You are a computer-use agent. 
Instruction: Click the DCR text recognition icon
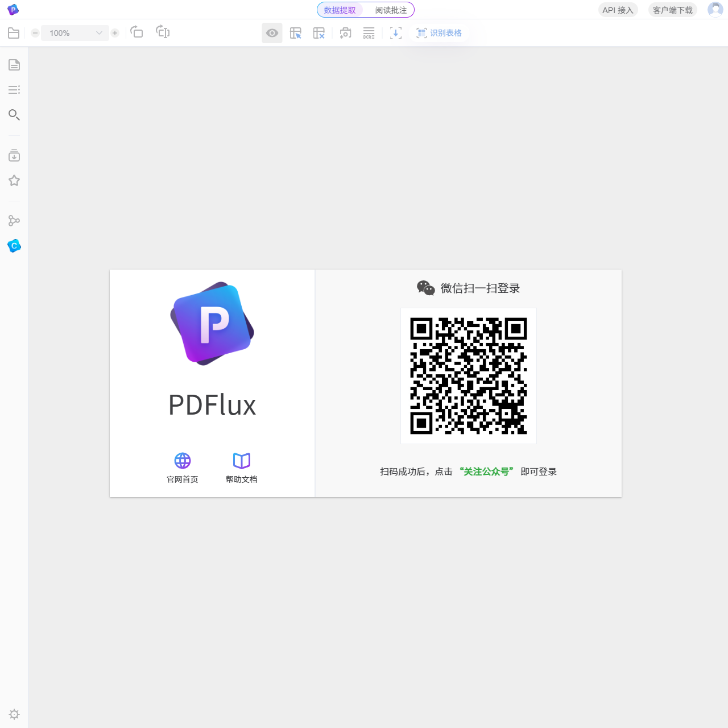369,33
